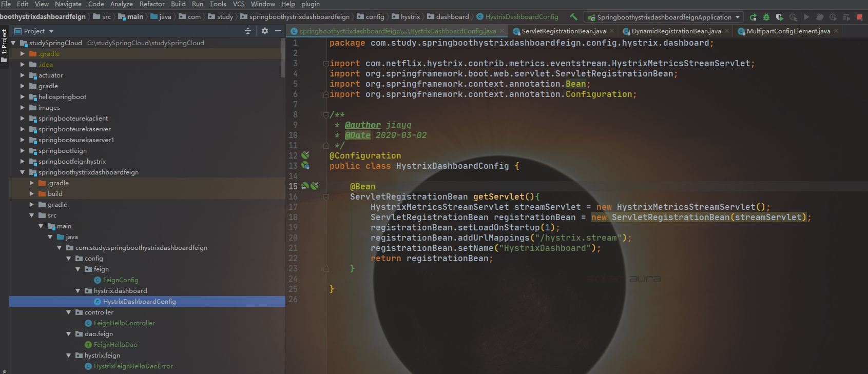This screenshot has width=868, height=374.
Task: Open the File menu
Action: [6, 4]
